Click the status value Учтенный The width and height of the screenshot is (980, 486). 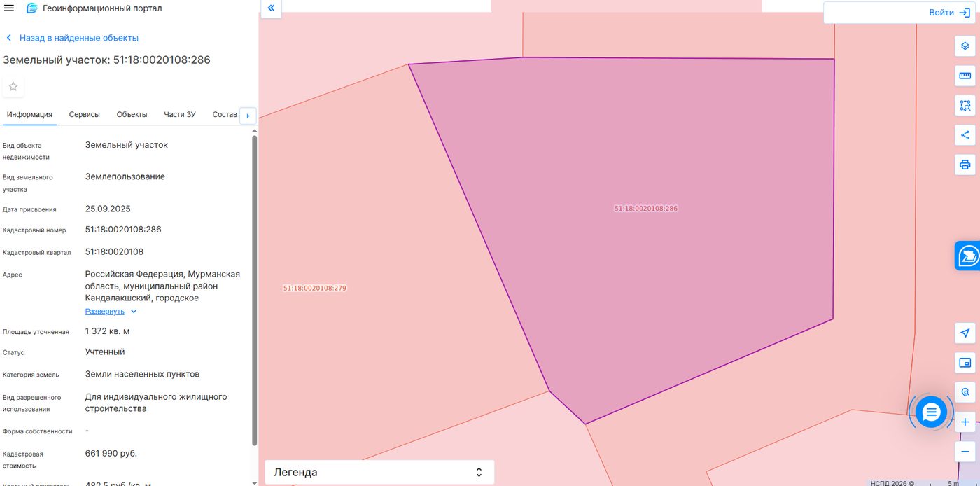pos(105,352)
